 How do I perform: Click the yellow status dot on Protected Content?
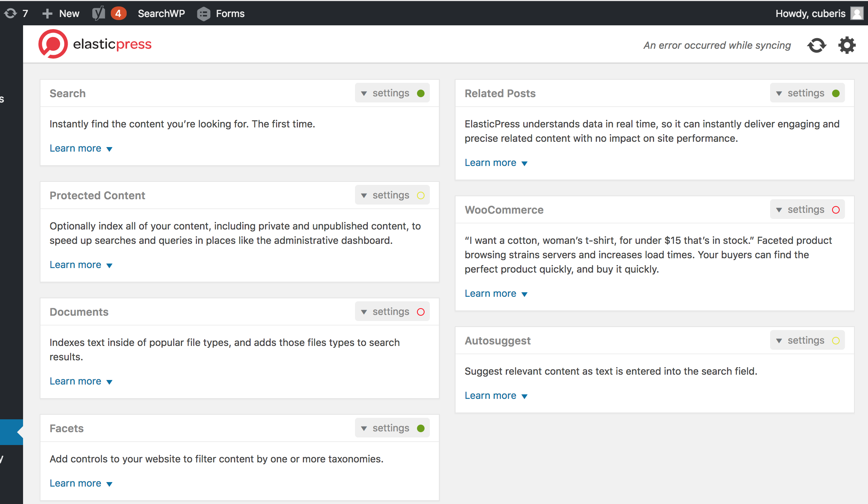pos(421,195)
